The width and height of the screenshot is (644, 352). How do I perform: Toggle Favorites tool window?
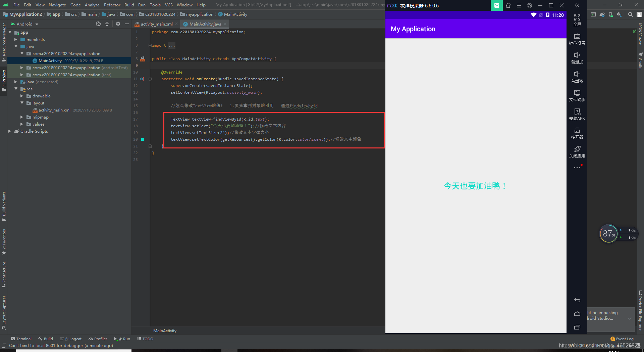(4, 242)
